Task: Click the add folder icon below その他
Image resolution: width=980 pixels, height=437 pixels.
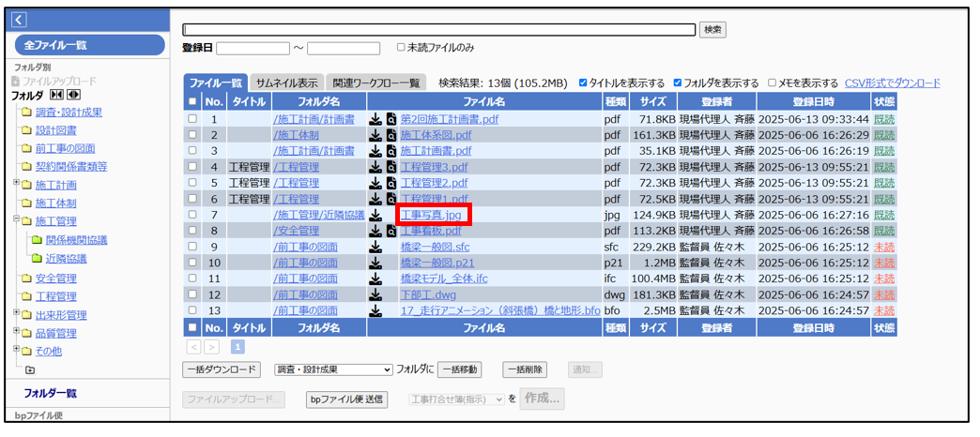Action: click(x=30, y=370)
